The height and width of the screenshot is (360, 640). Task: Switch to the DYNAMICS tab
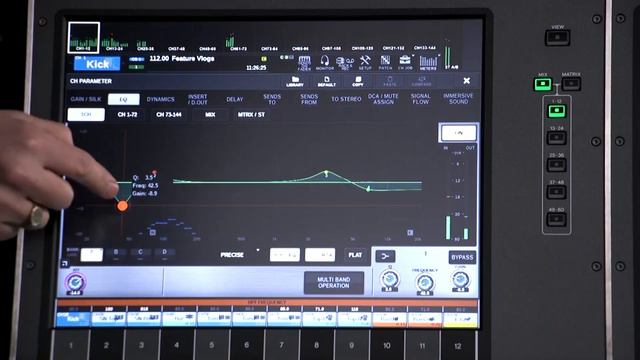click(160, 99)
